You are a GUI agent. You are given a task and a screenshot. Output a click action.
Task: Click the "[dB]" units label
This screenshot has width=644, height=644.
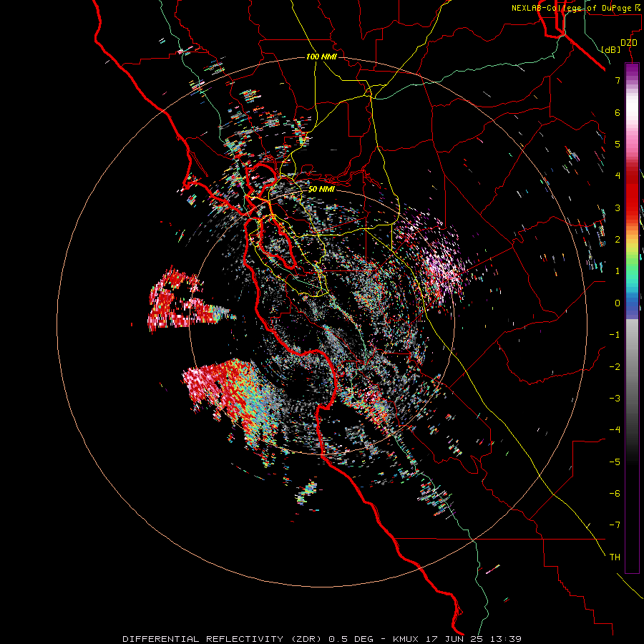(611, 49)
